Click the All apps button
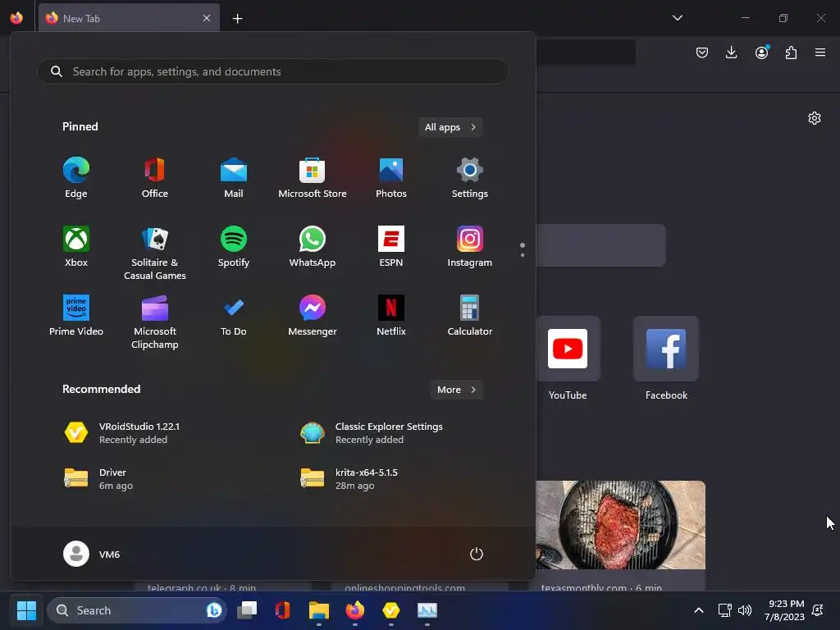 (x=450, y=127)
